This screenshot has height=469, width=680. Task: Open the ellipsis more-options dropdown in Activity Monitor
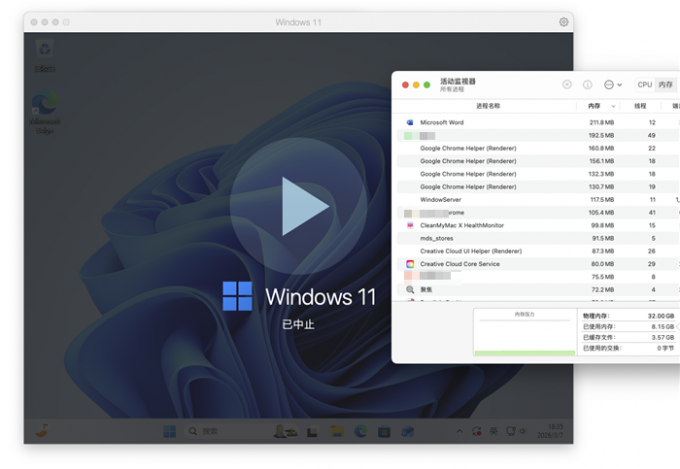pos(613,85)
